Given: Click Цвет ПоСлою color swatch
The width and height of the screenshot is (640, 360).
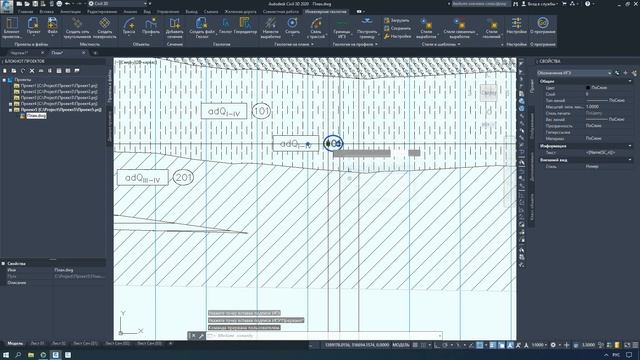Looking at the screenshot, I should coord(588,88).
